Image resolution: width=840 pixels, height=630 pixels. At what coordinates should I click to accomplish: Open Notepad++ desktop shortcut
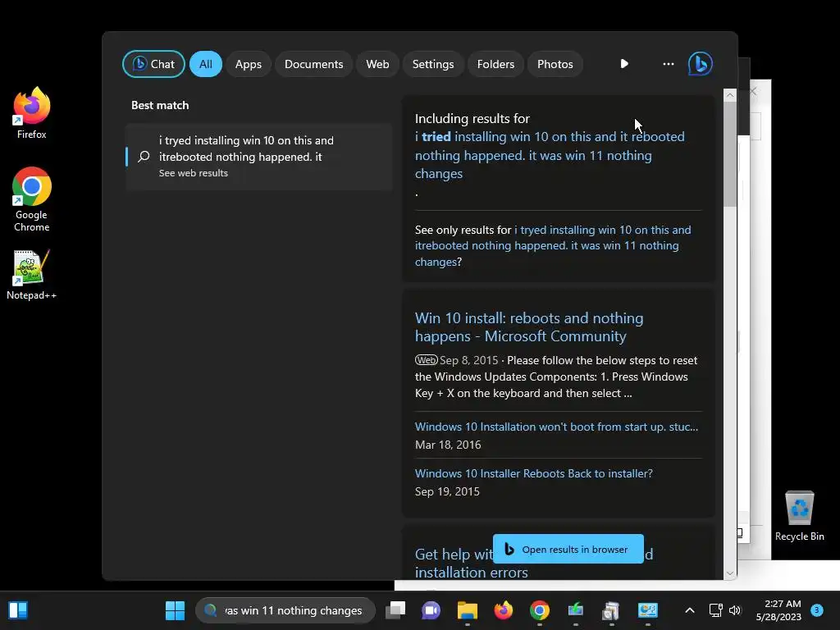point(32,275)
